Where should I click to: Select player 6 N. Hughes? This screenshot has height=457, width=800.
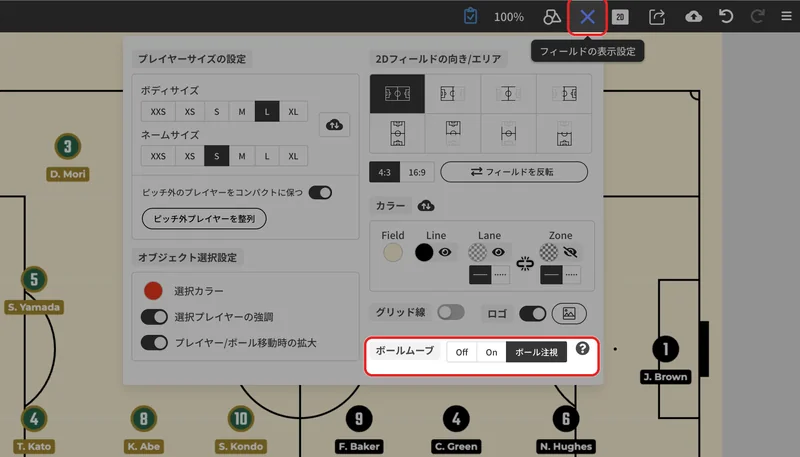coord(566,419)
